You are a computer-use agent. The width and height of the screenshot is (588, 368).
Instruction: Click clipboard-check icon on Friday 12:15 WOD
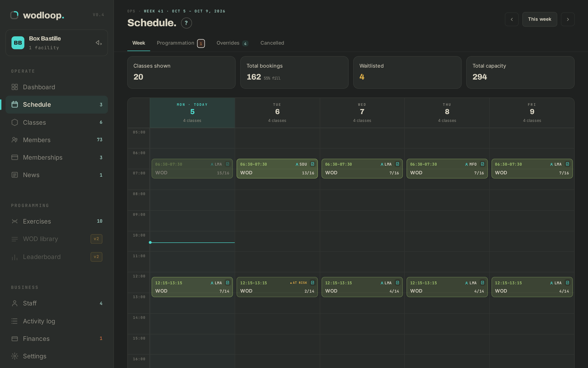567,283
